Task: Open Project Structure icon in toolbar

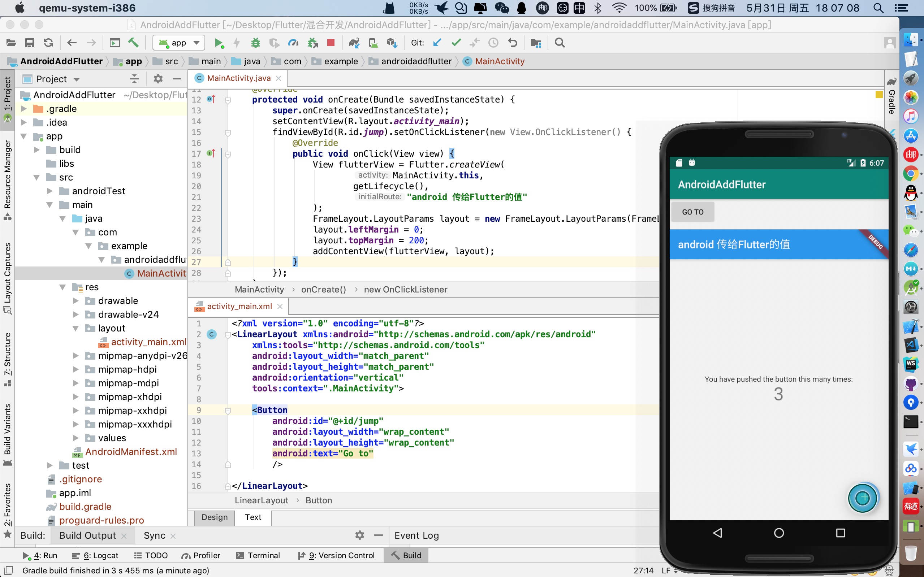Action: [x=536, y=43]
